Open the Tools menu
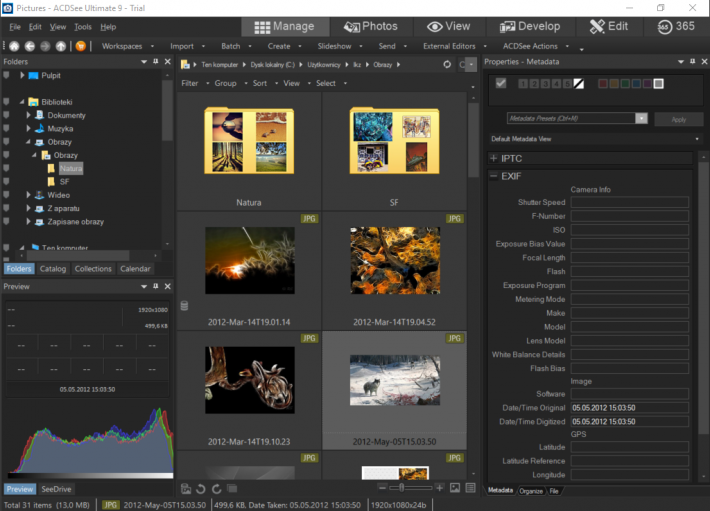The image size is (710, 511). click(x=83, y=27)
